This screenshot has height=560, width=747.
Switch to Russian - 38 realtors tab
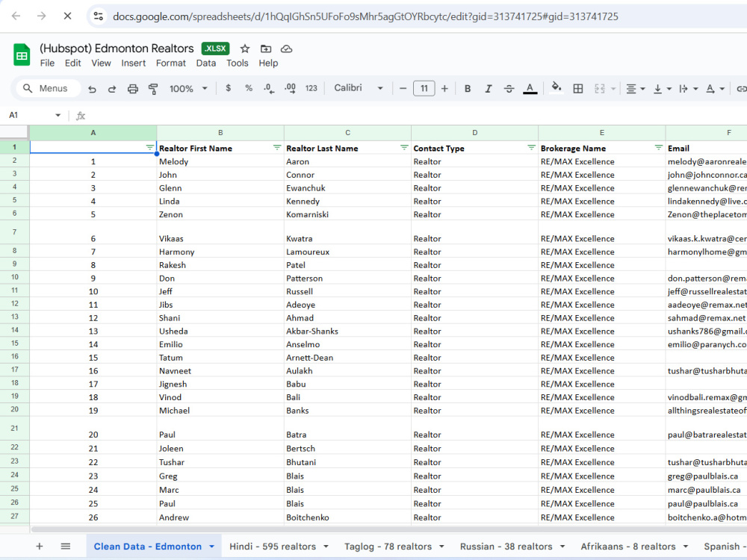click(506, 547)
